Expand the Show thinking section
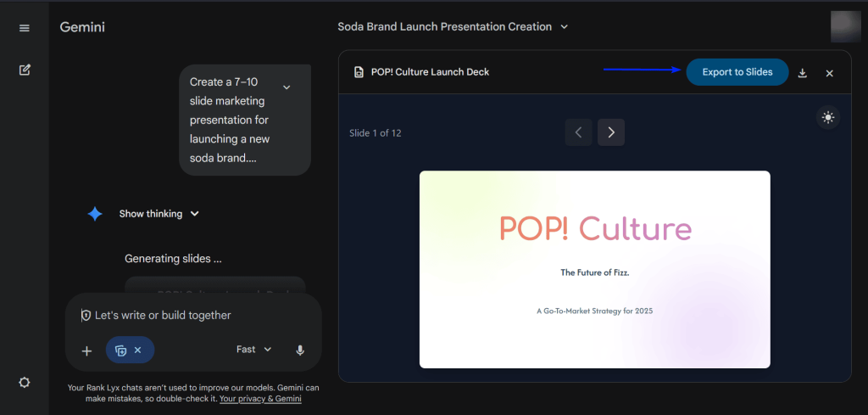The image size is (868, 415). pyautogui.click(x=159, y=214)
